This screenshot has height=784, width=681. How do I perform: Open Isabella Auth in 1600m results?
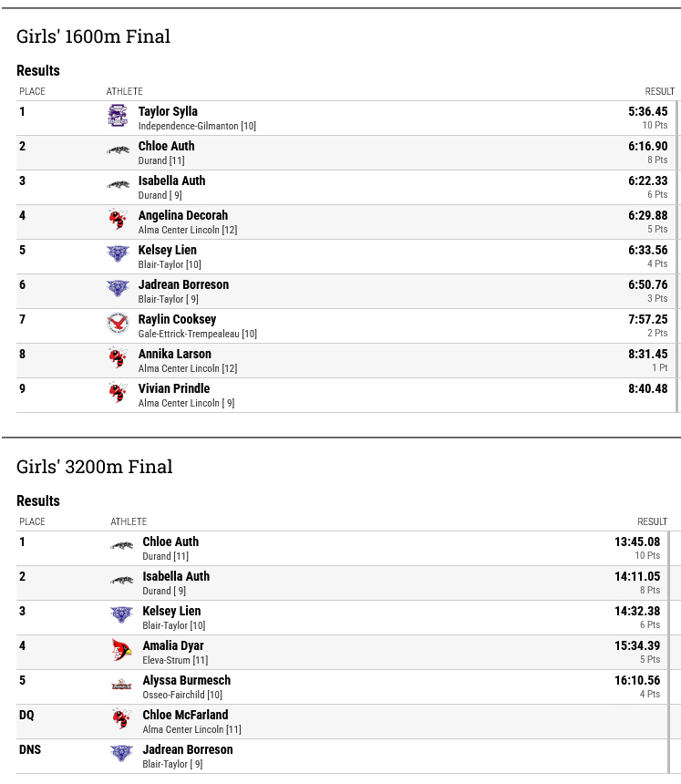172,181
